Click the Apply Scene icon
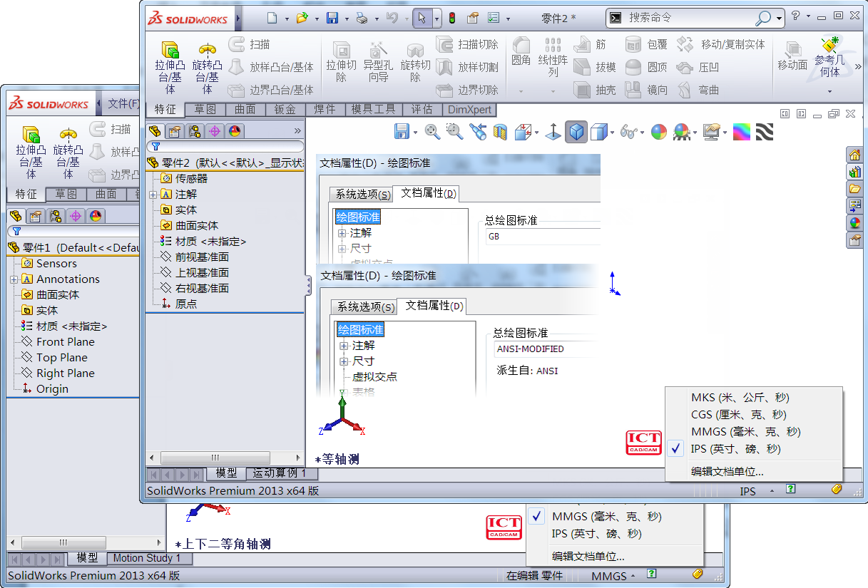Image resolution: width=868 pixels, height=588 pixels. click(x=681, y=132)
